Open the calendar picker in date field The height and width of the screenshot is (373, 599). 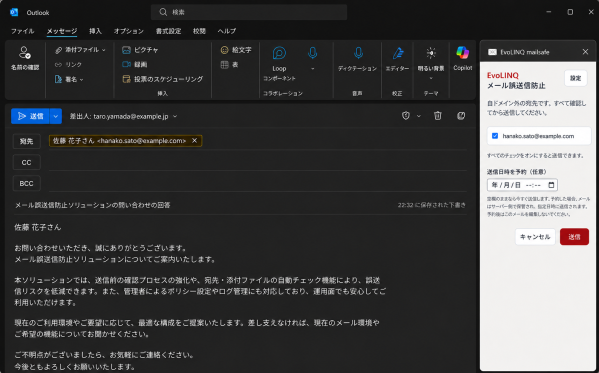pos(551,185)
